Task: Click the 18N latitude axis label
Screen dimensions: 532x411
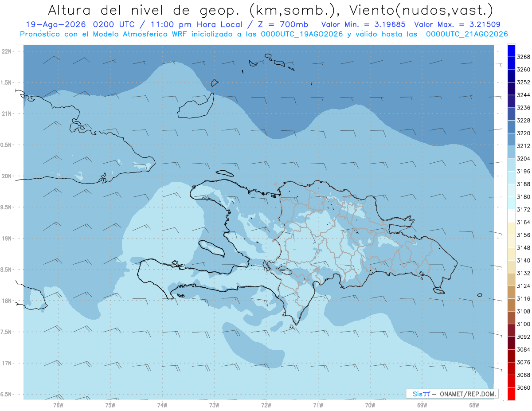Action: 8,301
